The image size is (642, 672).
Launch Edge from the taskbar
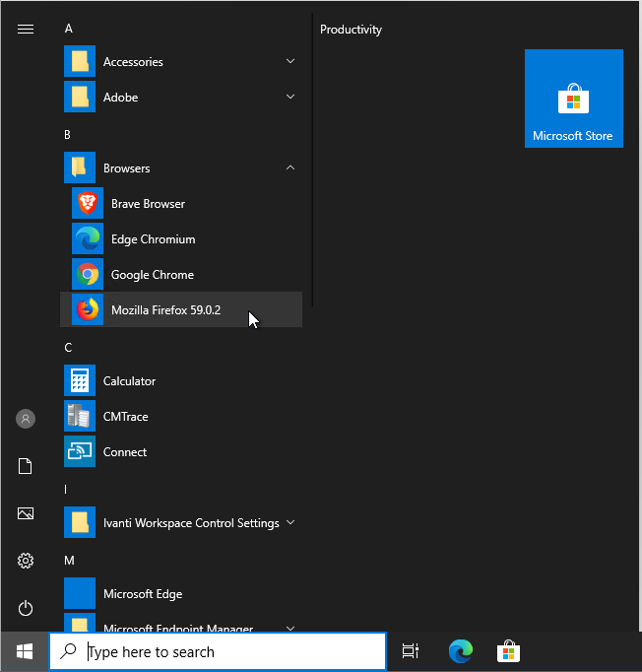(461, 651)
